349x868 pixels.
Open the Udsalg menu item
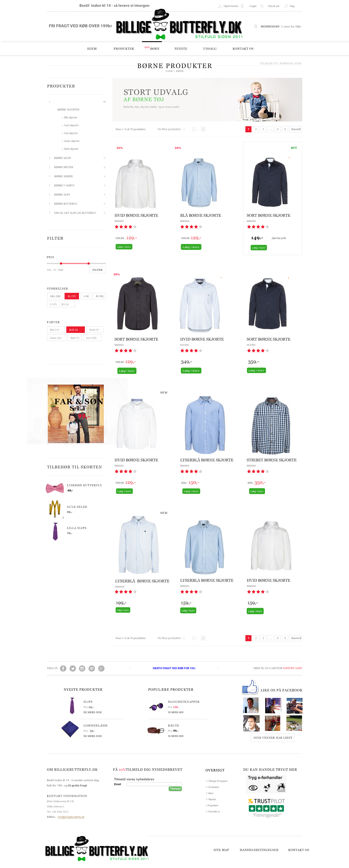(x=210, y=49)
